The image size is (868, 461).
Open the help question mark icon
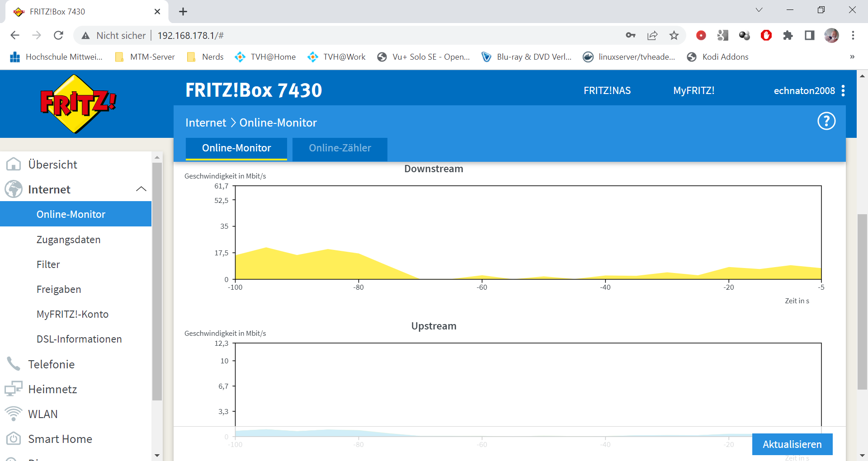coord(826,121)
